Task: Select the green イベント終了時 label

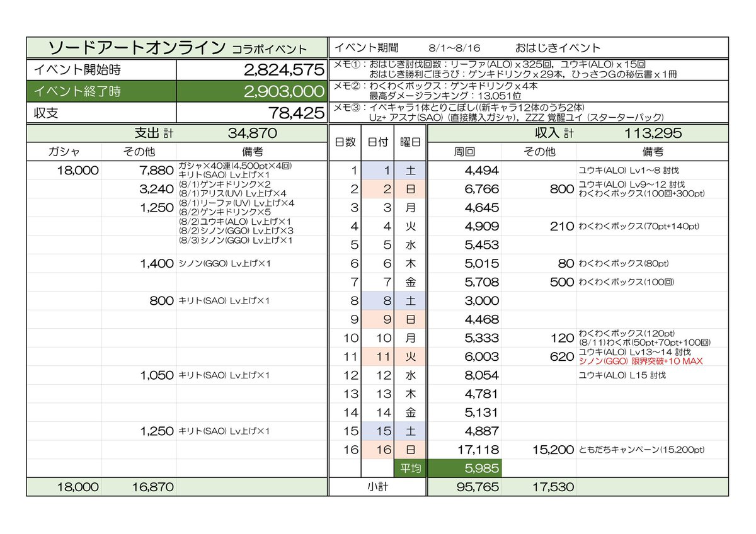Action: point(101,91)
